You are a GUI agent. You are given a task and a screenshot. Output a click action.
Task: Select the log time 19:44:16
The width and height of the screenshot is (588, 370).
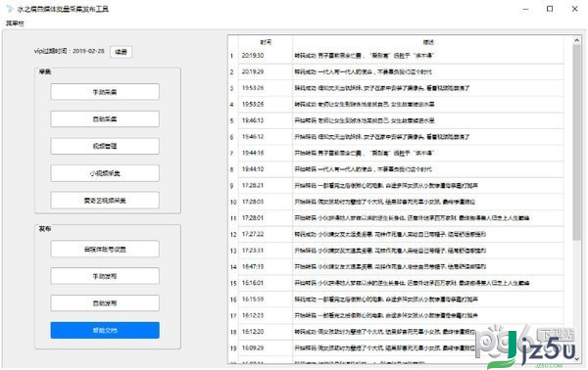[x=253, y=153]
